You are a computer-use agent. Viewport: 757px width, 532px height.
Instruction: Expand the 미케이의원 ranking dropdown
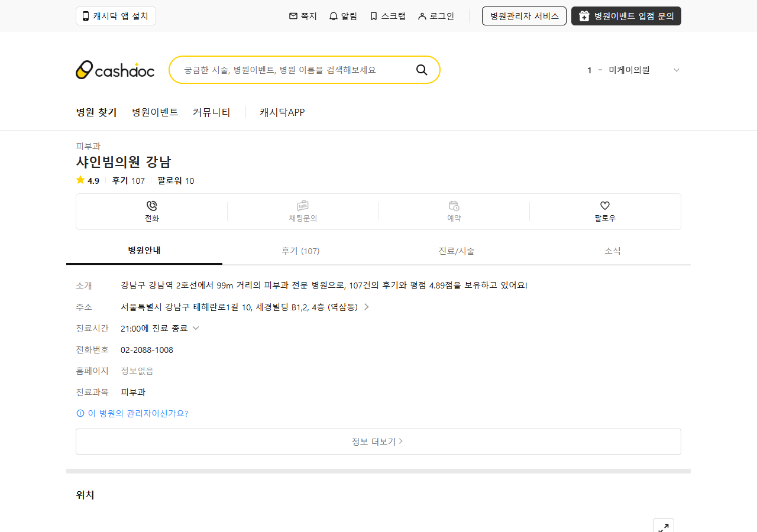click(677, 70)
